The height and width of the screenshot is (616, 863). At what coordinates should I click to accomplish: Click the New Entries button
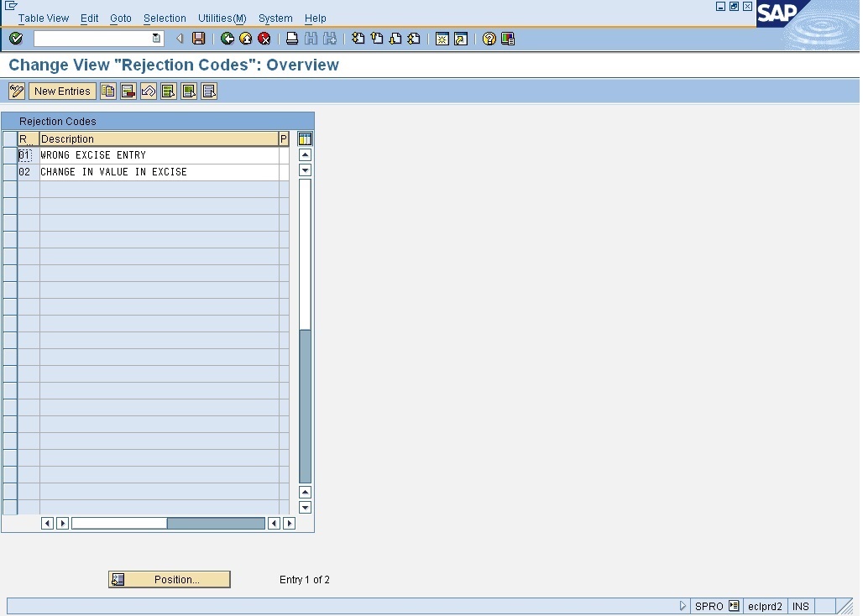click(61, 91)
